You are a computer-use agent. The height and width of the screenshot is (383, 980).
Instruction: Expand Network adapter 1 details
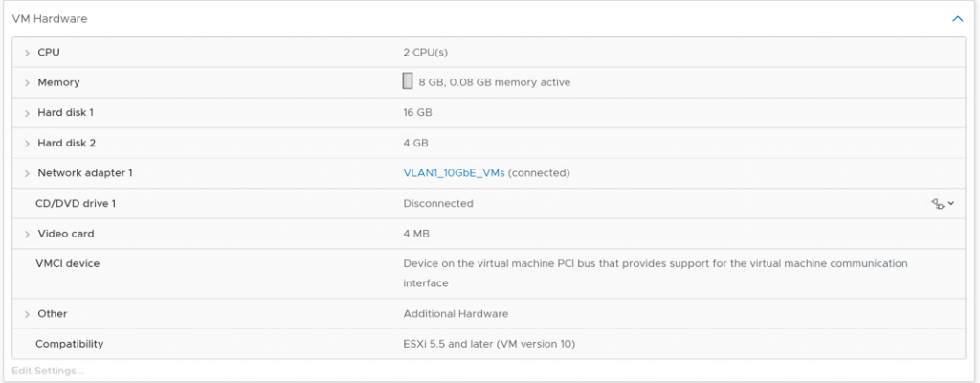point(27,173)
